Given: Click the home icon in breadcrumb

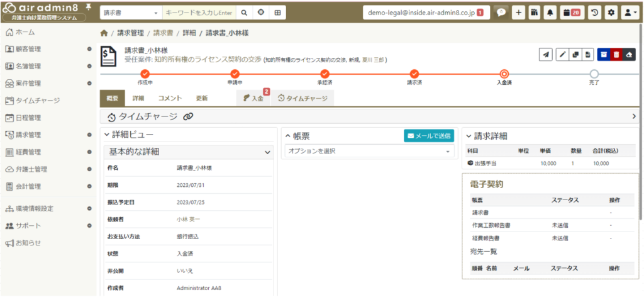Looking at the screenshot, I should 104,33.
